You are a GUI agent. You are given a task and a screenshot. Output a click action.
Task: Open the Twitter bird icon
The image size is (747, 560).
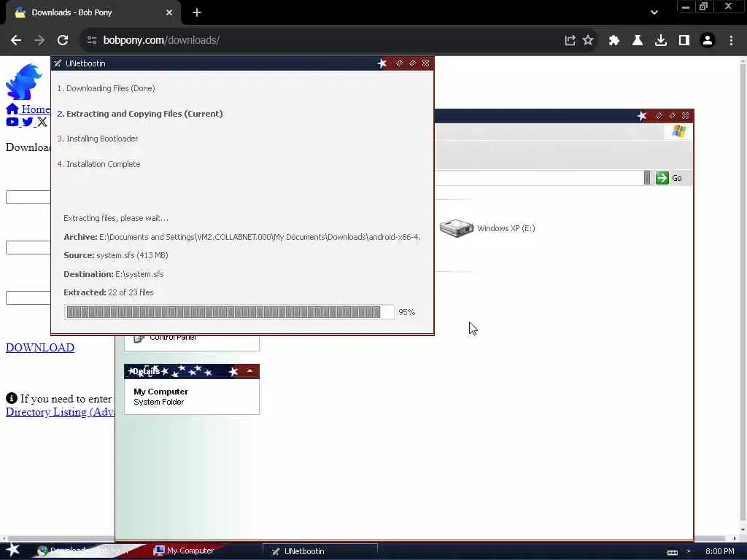28,122
